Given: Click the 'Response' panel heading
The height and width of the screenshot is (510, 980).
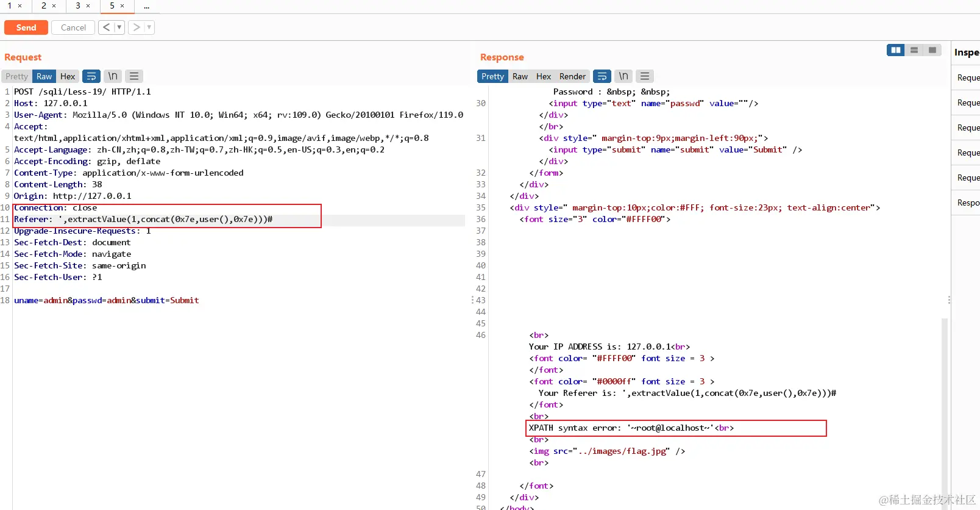Looking at the screenshot, I should (x=502, y=57).
